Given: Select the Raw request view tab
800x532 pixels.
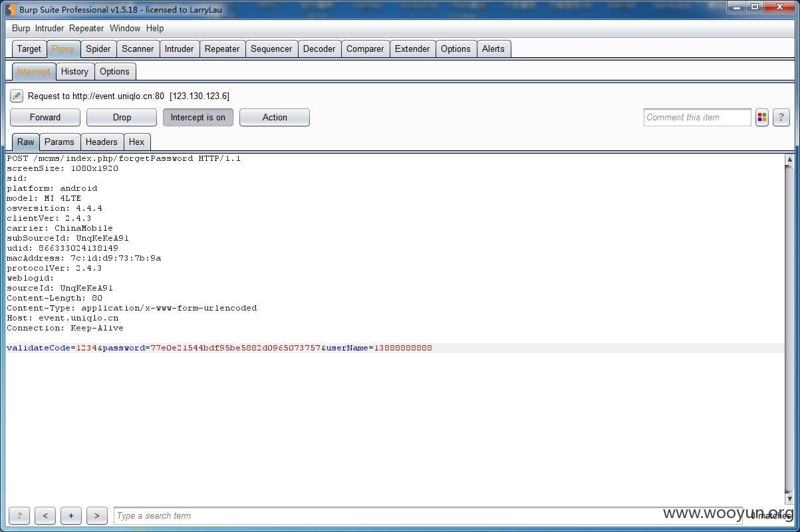Looking at the screenshot, I should click(x=26, y=142).
